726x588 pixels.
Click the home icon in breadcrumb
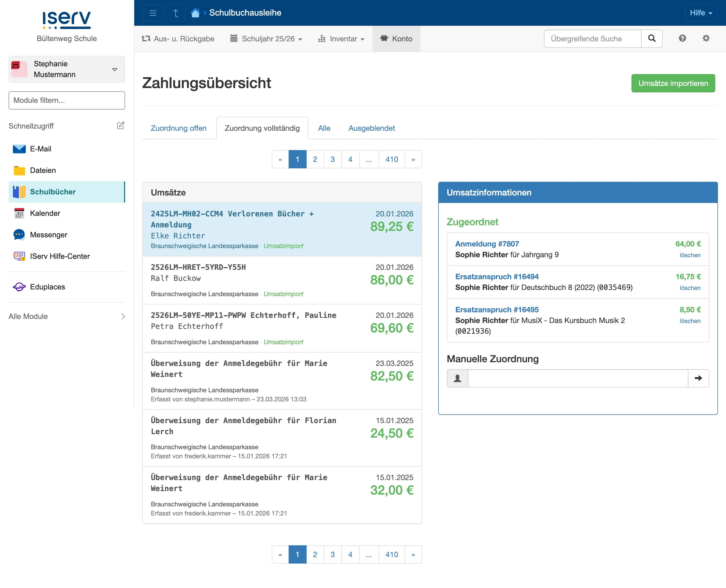[195, 13]
